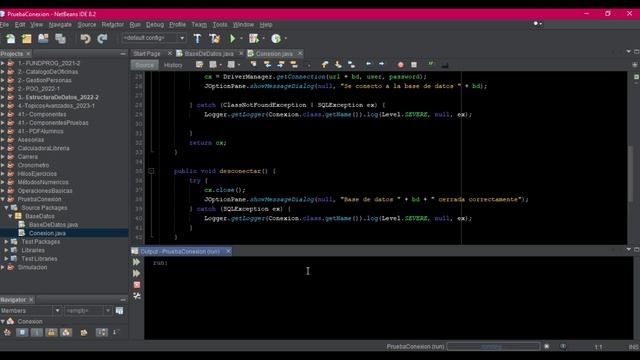Open the Debug menu

(155, 25)
